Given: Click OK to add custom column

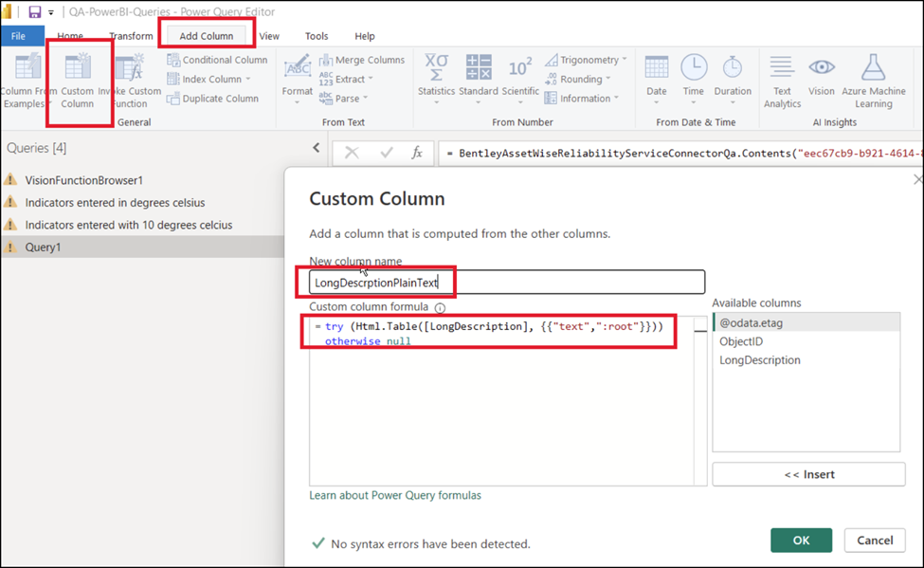Looking at the screenshot, I should (801, 541).
